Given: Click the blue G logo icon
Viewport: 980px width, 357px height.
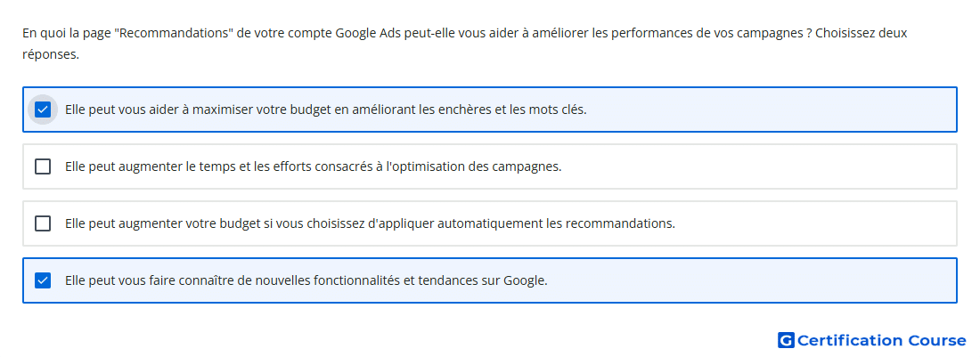Looking at the screenshot, I should point(786,340).
